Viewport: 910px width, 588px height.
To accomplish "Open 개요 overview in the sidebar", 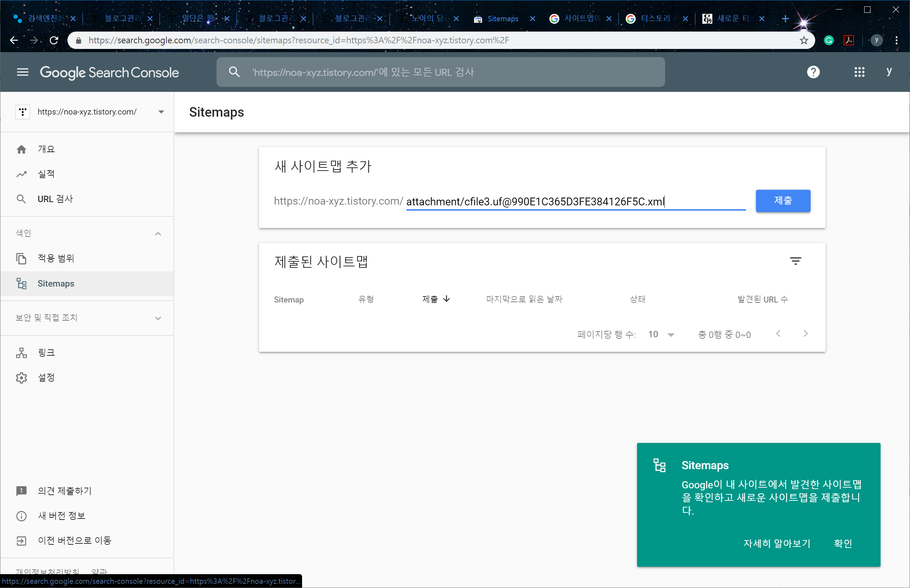I will click(x=46, y=149).
